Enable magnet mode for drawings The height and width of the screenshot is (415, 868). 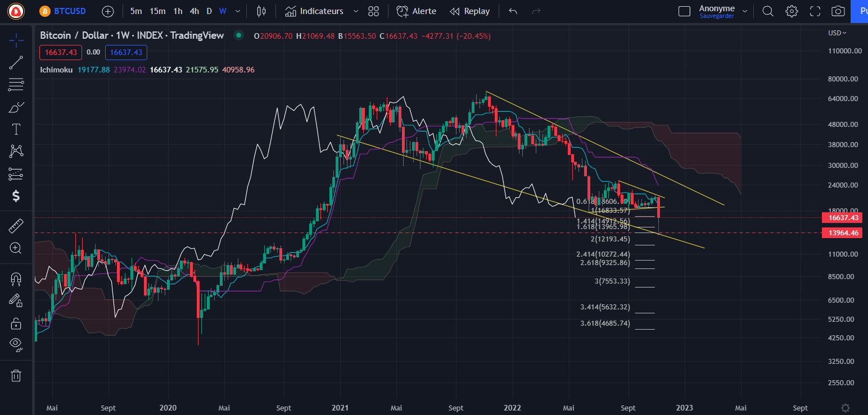(x=16, y=279)
